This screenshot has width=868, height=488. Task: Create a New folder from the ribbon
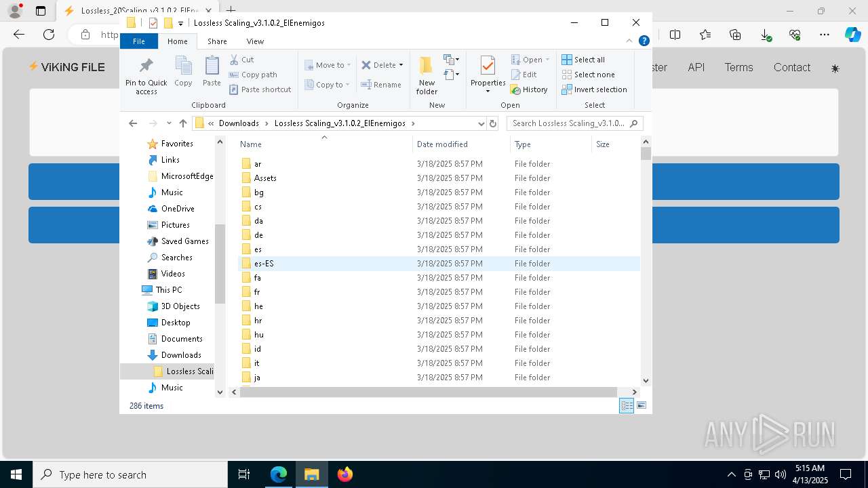pyautogui.click(x=427, y=75)
